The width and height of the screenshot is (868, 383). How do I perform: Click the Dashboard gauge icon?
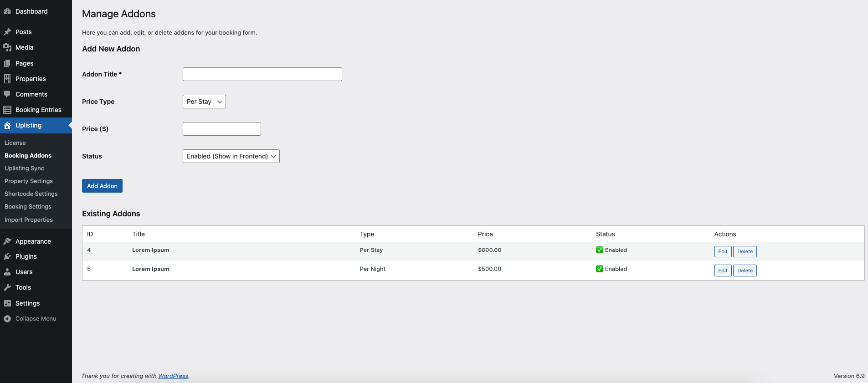[x=7, y=11]
